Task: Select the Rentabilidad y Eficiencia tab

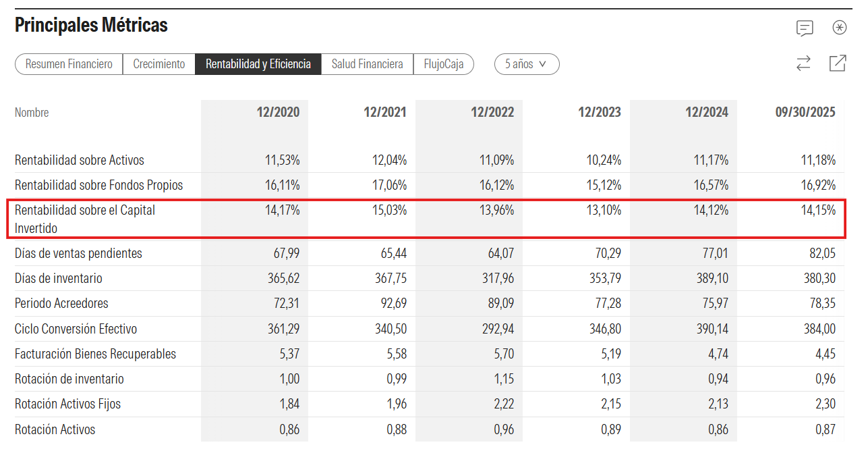Action: (x=258, y=64)
